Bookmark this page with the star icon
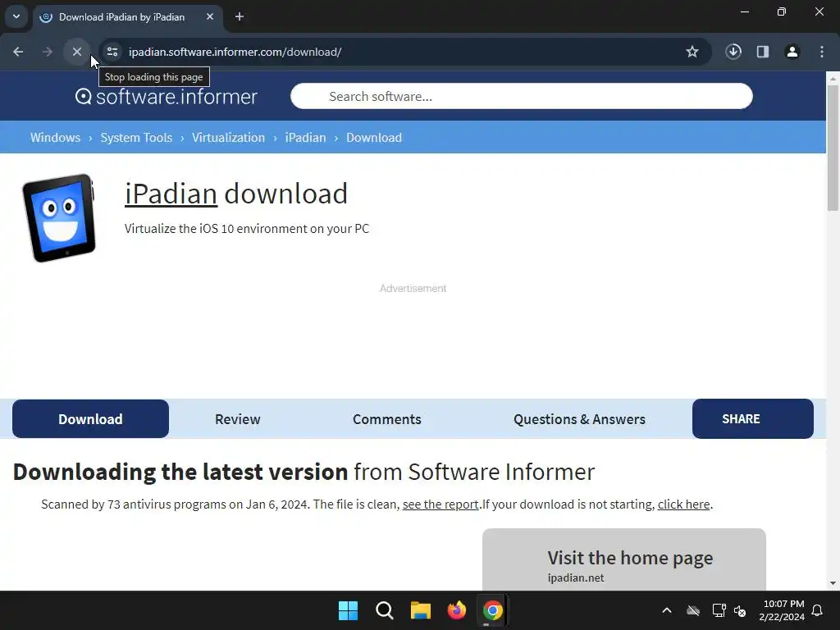The height and width of the screenshot is (630, 840). coord(692,52)
